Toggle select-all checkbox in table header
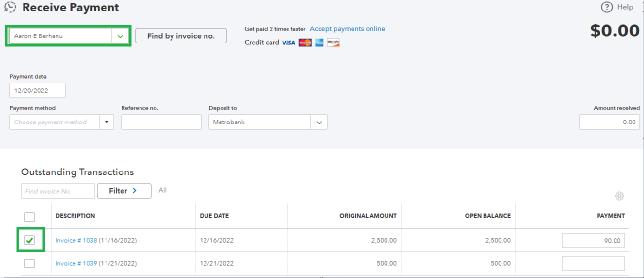This screenshot has height=278, width=644. [x=29, y=217]
